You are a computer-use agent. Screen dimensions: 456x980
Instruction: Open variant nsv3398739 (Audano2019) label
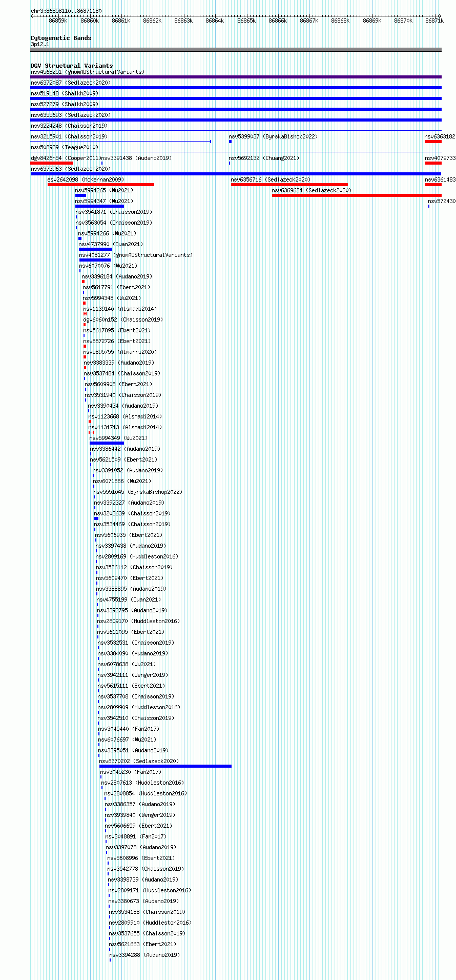tap(143, 879)
